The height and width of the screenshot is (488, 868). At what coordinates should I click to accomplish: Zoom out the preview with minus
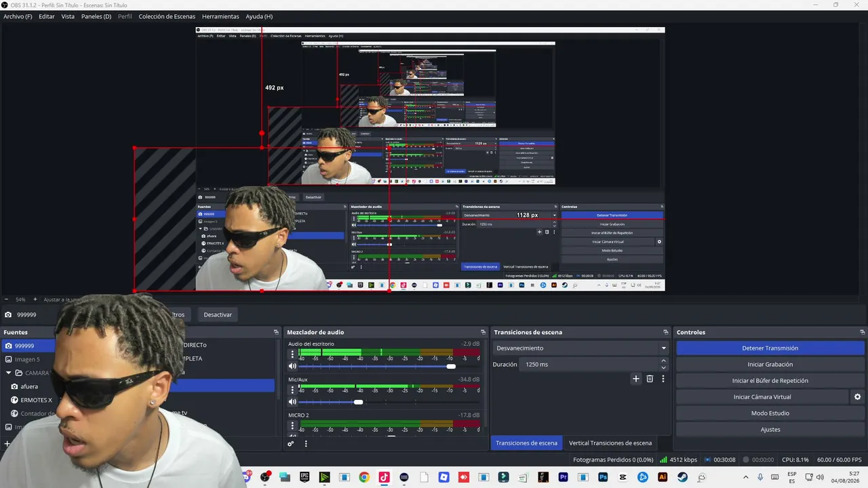click(6, 300)
